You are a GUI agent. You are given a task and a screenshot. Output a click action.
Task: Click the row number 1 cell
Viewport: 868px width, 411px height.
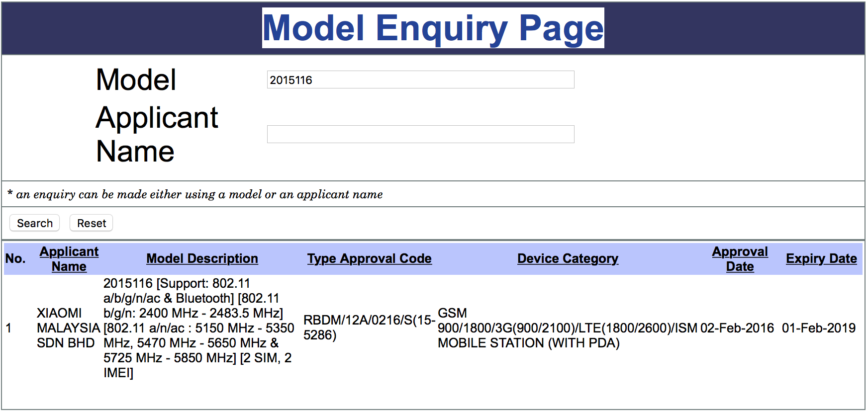point(8,328)
